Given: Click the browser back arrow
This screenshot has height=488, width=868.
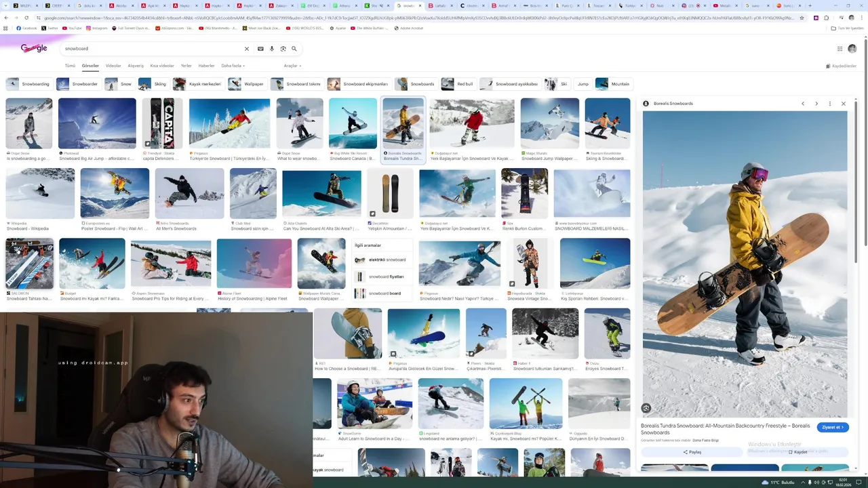Looking at the screenshot, I should pos(5,18).
